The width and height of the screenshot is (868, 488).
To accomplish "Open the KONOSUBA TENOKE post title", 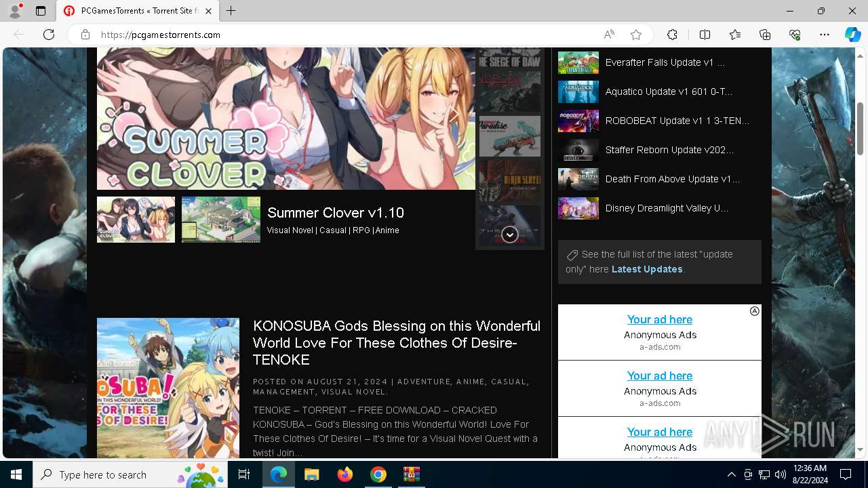I will point(397,343).
